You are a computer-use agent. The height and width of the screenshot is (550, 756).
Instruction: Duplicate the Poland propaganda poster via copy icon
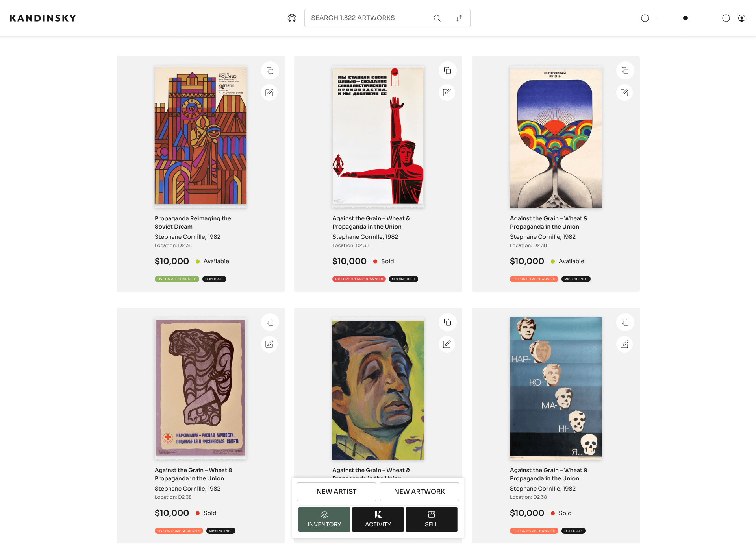[x=269, y=70]
